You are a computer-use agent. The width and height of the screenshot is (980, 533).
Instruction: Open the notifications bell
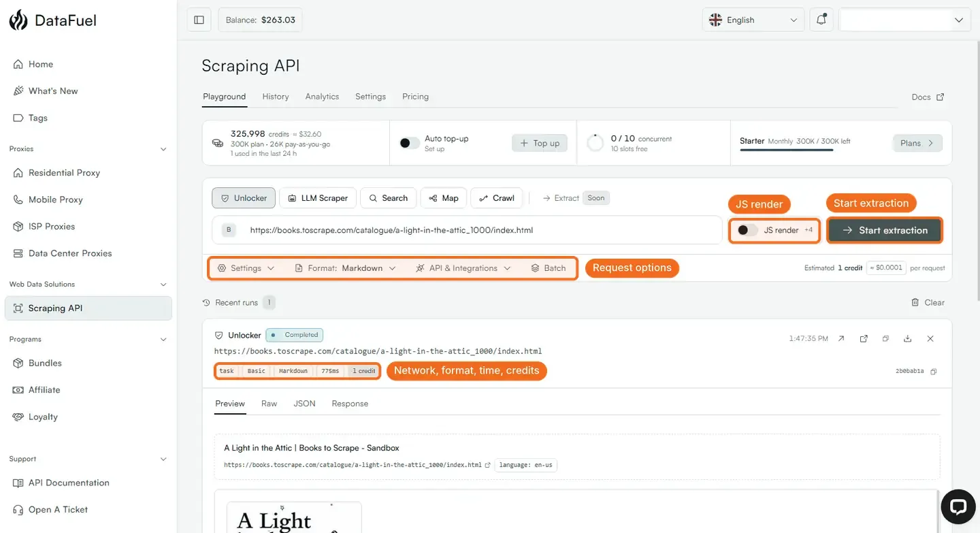[821, 20]
